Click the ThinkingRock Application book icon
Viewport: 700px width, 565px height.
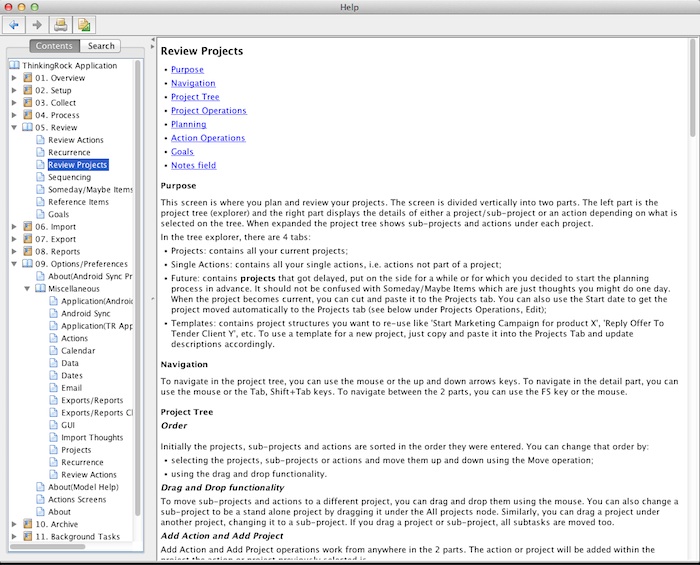pos(14,66)
